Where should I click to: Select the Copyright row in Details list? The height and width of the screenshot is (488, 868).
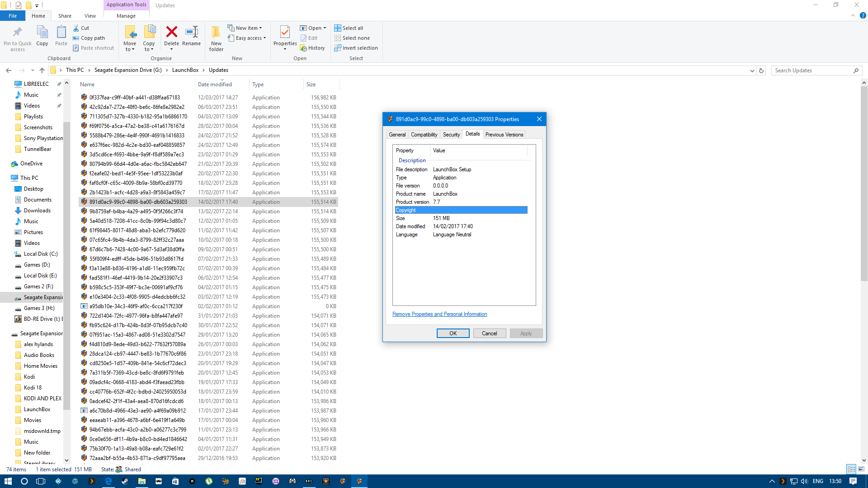point(461,210)
